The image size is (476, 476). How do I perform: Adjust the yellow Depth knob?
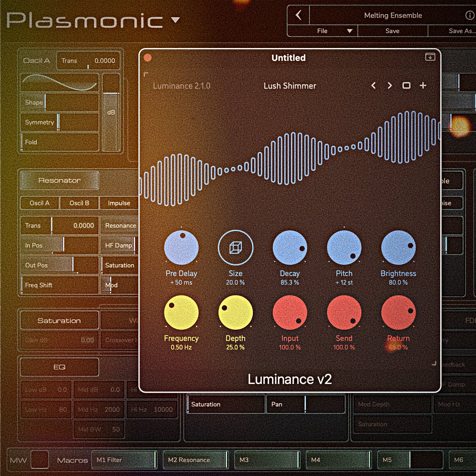[236, 313]
